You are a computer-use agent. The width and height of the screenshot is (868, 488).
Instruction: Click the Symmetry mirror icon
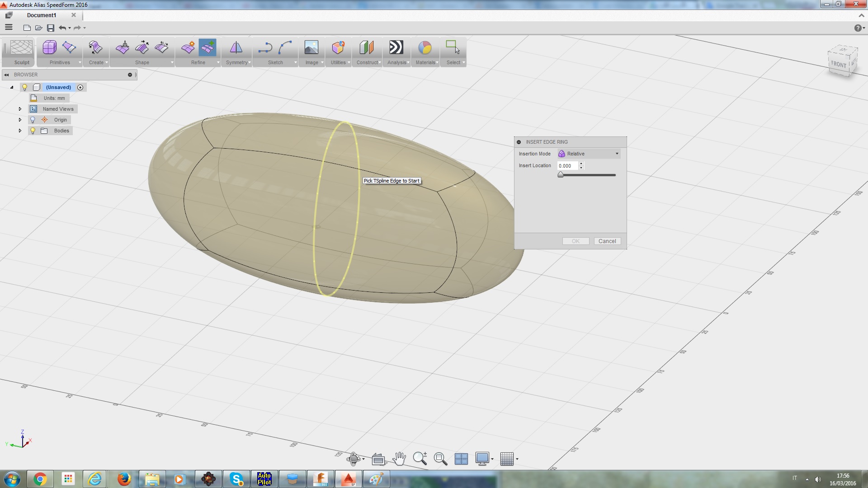click(236, 47)
